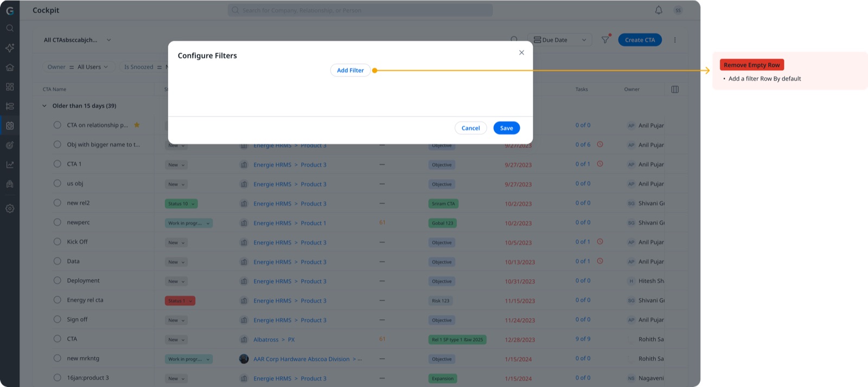Select the Deployment row circle

(x=57, y=280)
